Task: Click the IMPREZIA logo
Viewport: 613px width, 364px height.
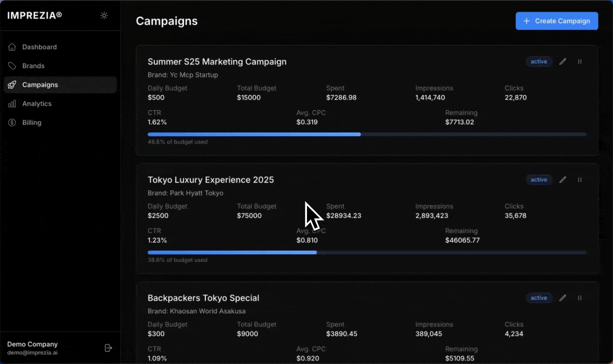Action: click(x=34, y=15)
